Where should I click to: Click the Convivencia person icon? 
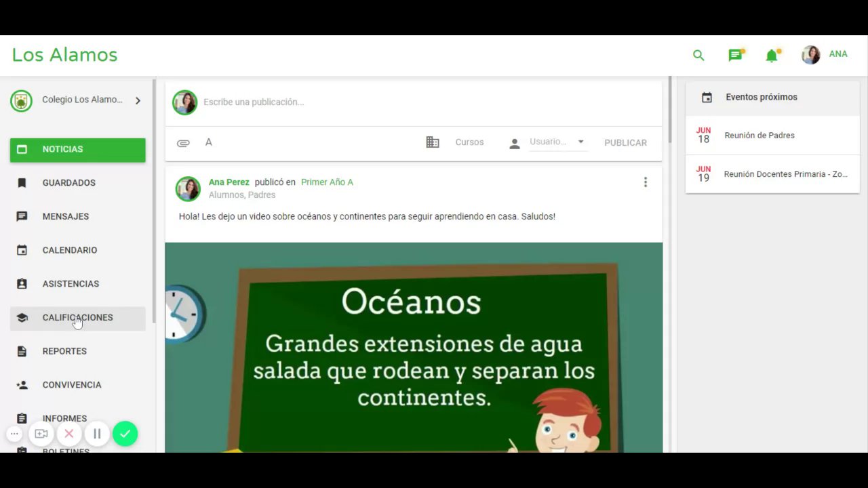22,385
